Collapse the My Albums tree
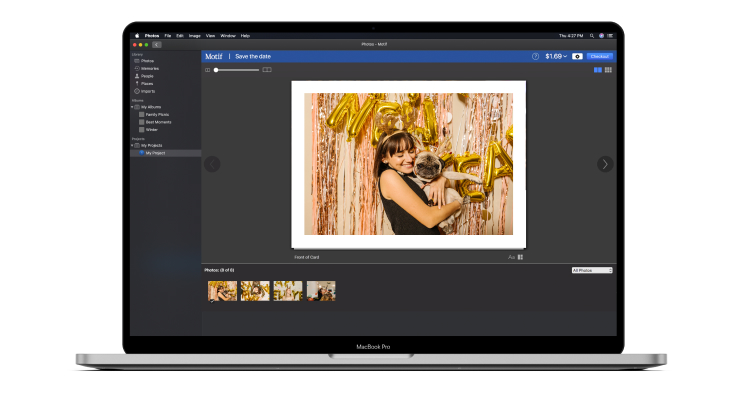The height and width of the screenshot is (420, 744). pos(133,107)
